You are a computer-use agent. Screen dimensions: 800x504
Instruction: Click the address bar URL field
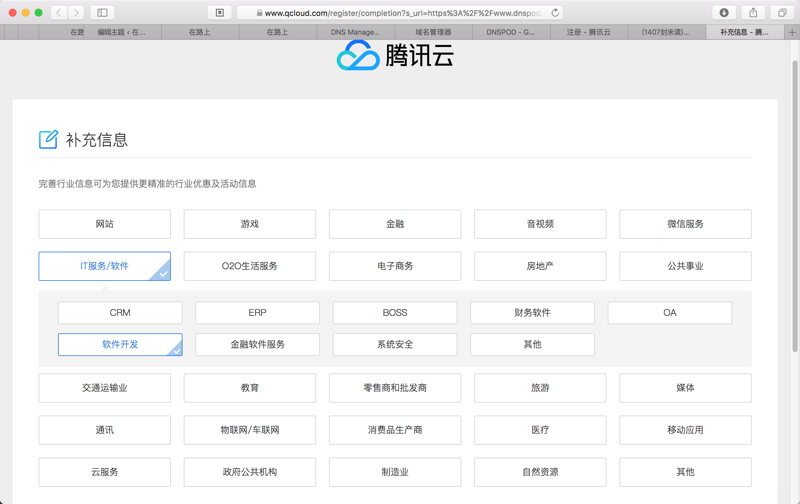(x=400, y=13)
